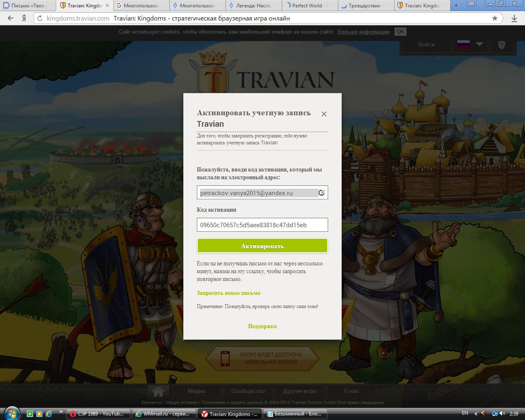Switch to the Perfect World tab
525x420 pixels.
pyautogui.click(x=310, y=5)
